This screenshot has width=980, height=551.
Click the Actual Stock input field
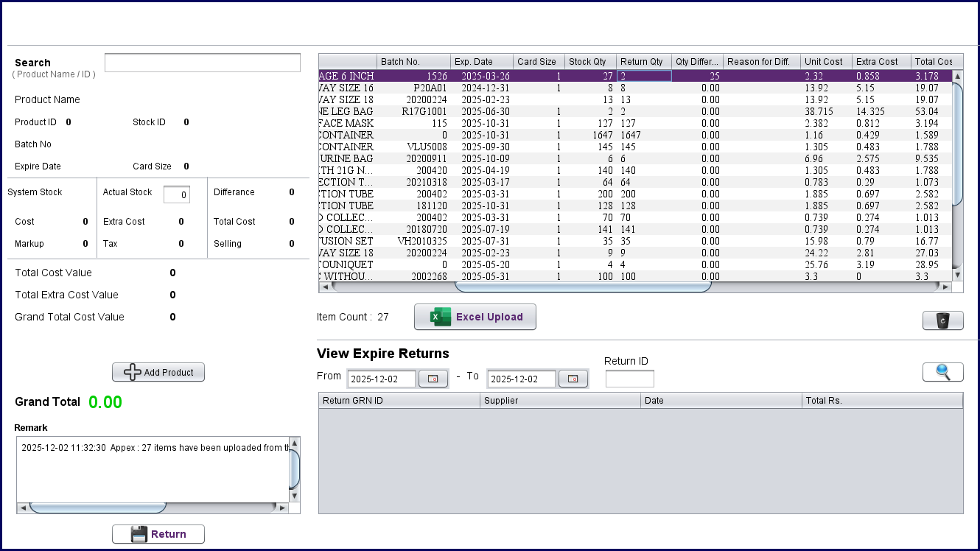[177, 194]
